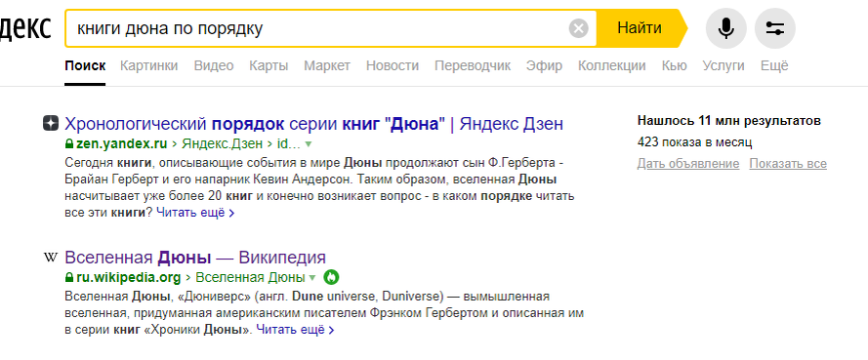868x360 pixels.
Task: Click Читать ещё under the Wikipedia result
Action: [x=295, y=330]
